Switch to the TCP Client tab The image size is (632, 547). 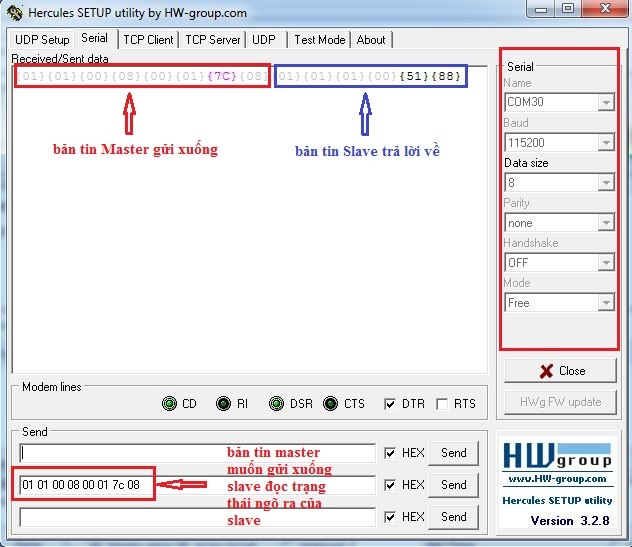point(148,40)
